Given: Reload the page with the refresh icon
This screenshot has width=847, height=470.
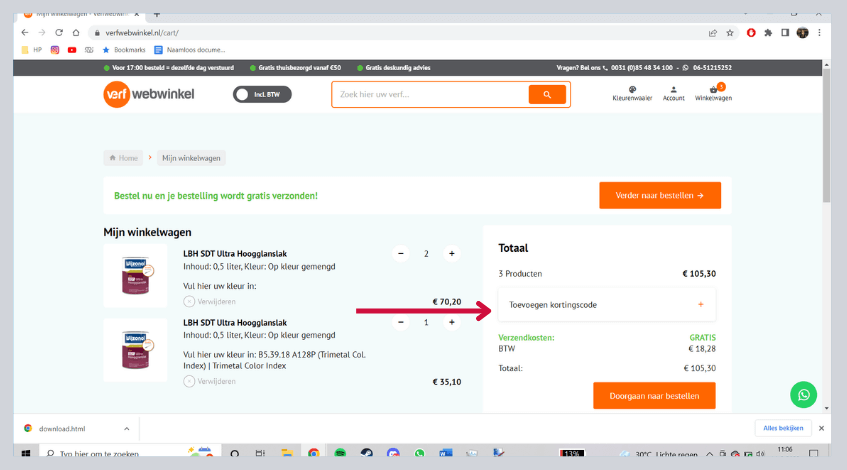Looking at the screenshot, I should [x=59, y=32].
